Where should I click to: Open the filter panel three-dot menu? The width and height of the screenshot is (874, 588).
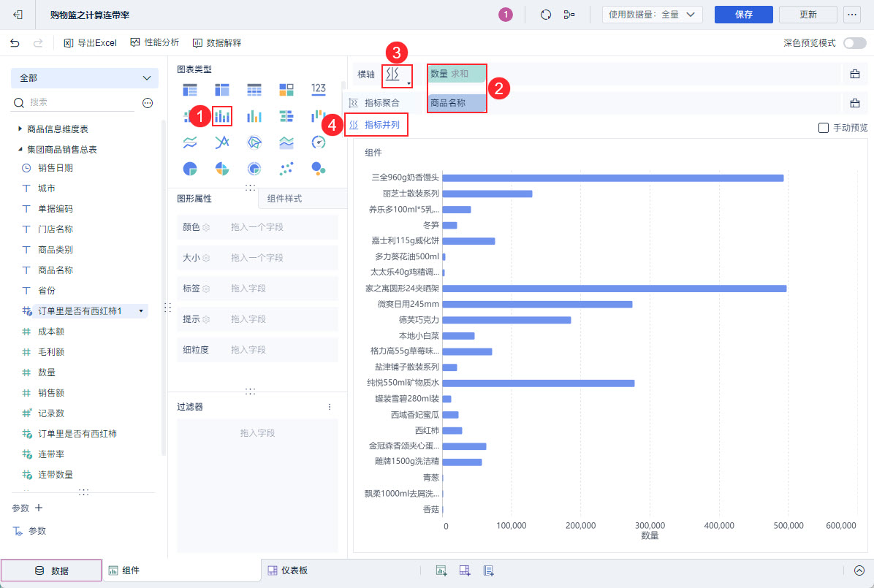click(330, 407)
